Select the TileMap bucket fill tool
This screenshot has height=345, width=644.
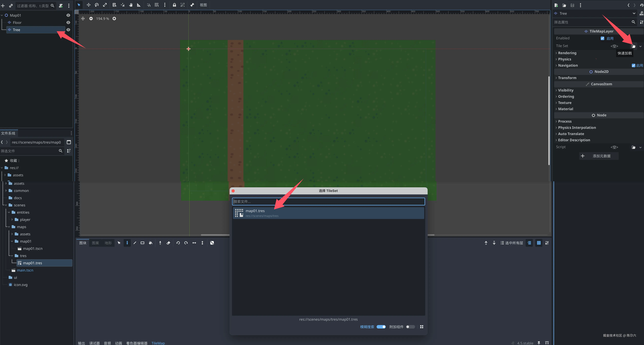[150, 243]
